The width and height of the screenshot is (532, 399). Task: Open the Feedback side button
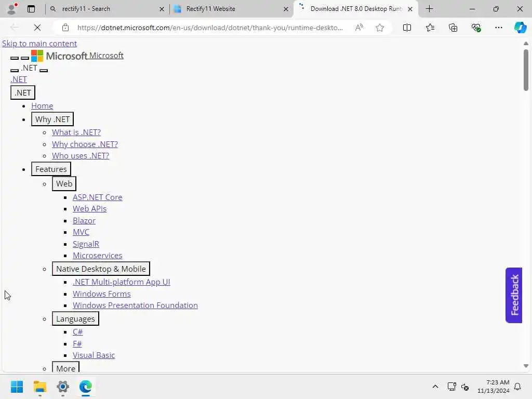click(514, 295)
